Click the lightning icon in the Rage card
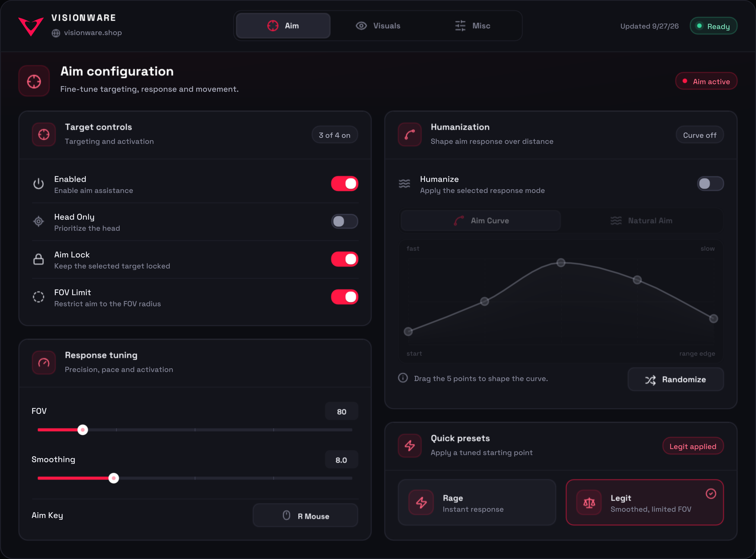 421,503
